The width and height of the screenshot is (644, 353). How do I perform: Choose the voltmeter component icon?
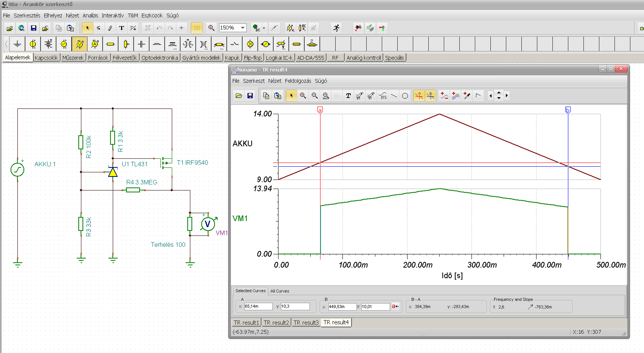(79, 44)
